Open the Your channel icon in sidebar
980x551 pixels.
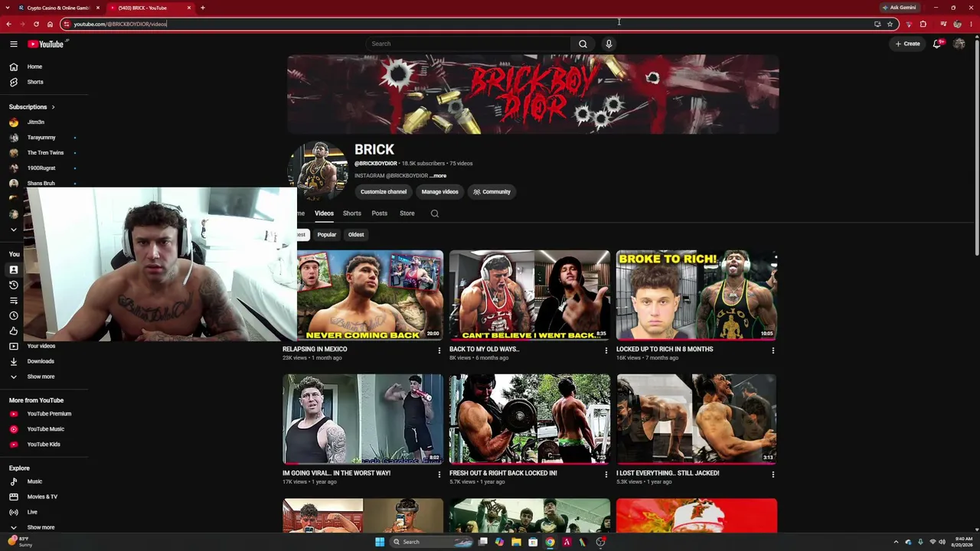coord(14,269)
